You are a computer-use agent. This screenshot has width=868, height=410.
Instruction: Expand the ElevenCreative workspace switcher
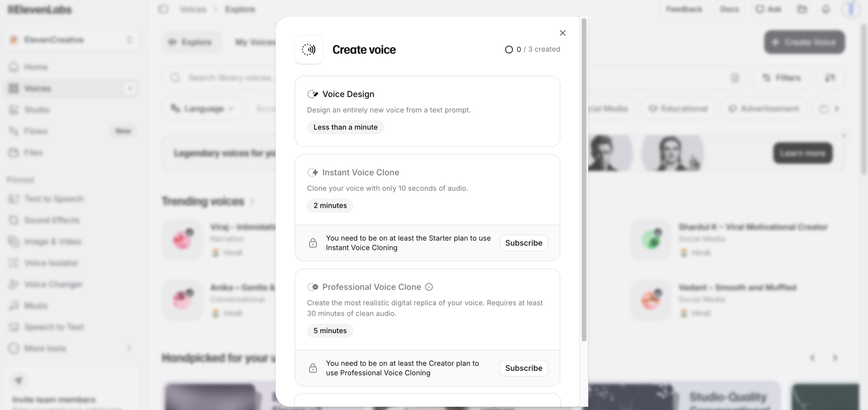click(71, 40)
